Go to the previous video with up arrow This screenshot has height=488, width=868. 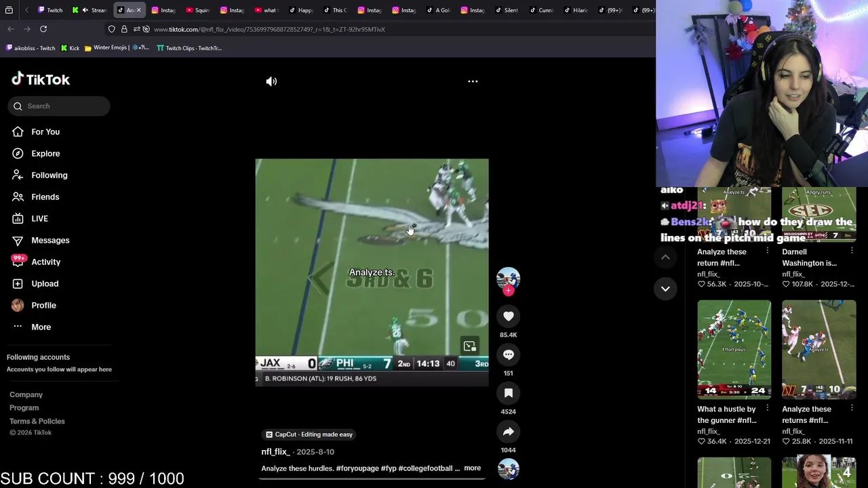click(665, 257)
